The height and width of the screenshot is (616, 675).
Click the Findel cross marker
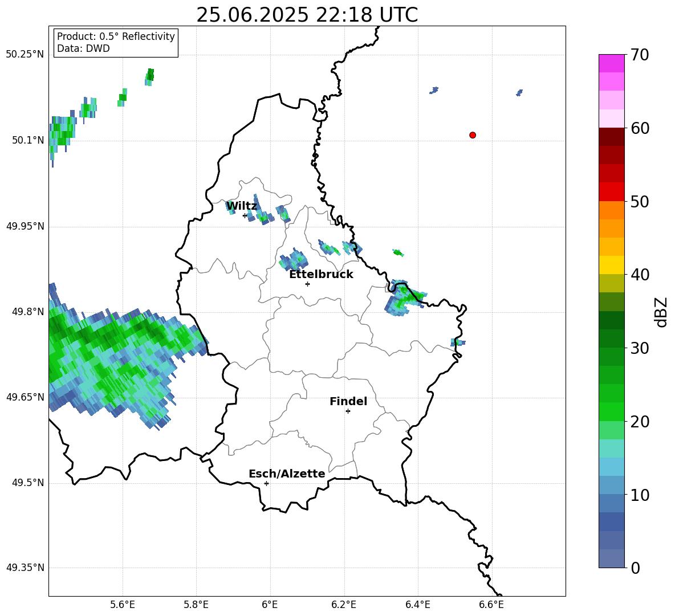pos(348,411)
